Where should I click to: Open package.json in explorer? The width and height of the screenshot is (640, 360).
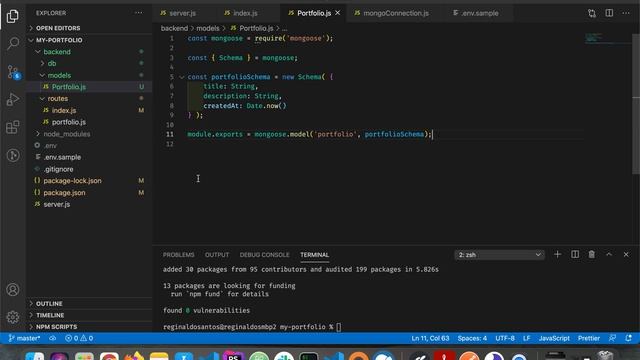[x=64, y=192]
